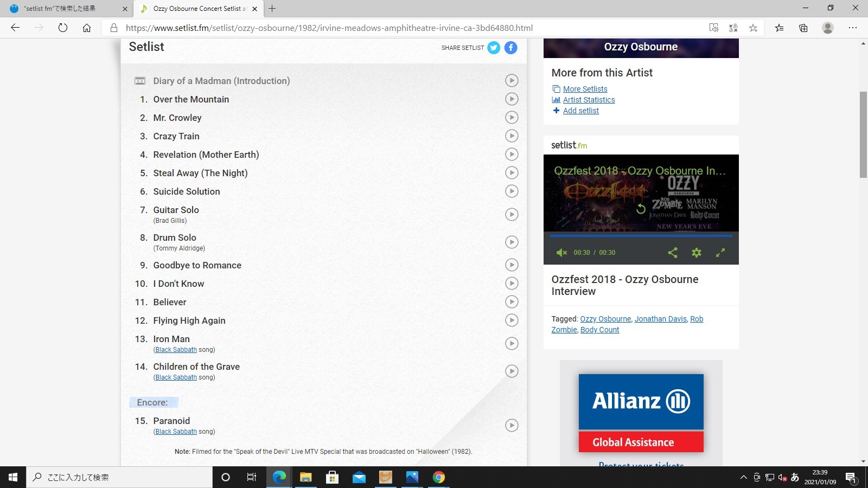868x488 pixels.
Task: Share setlist on Twitter
Action: click(494, 48)
